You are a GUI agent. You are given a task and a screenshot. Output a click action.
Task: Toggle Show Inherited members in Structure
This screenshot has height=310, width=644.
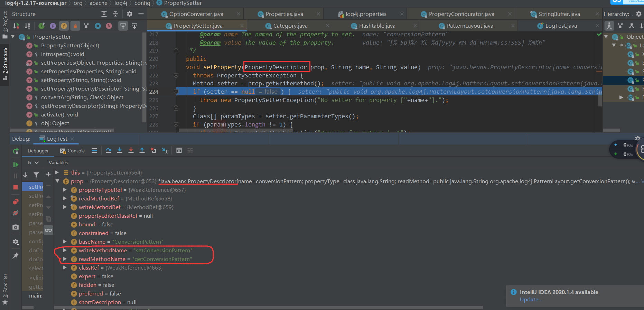point(41,26)
